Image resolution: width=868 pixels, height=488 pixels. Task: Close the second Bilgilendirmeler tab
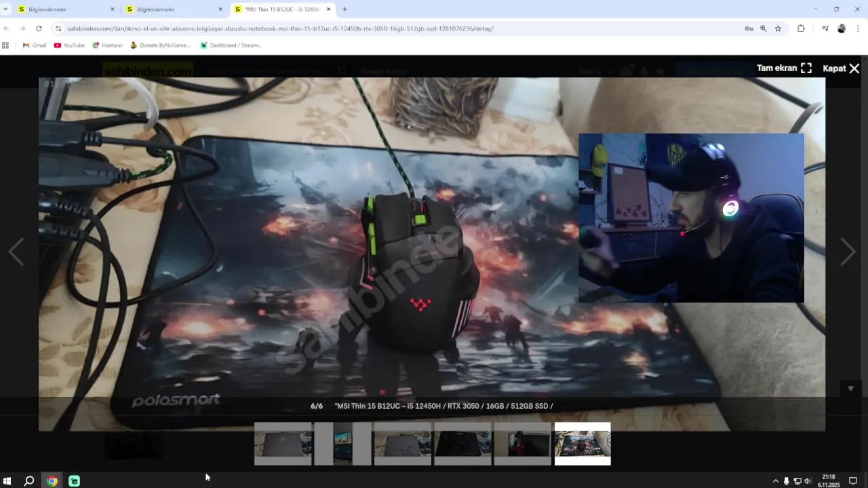(220, 9)
